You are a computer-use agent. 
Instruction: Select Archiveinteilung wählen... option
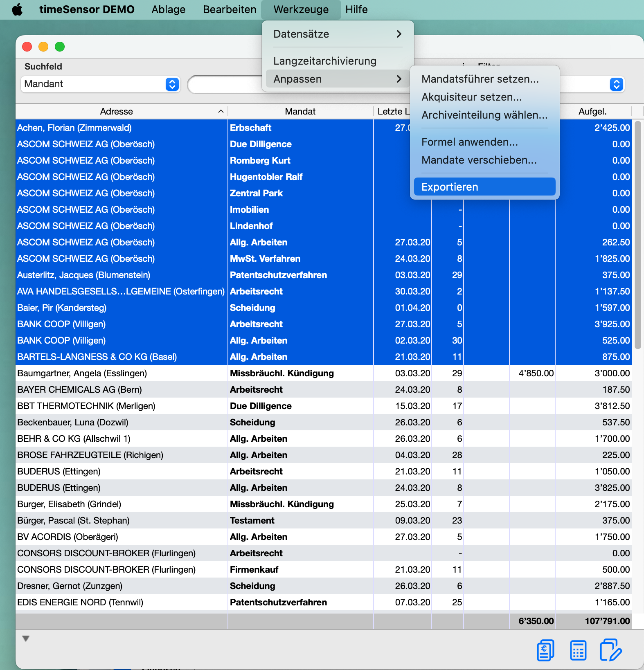tap(484, 115)
